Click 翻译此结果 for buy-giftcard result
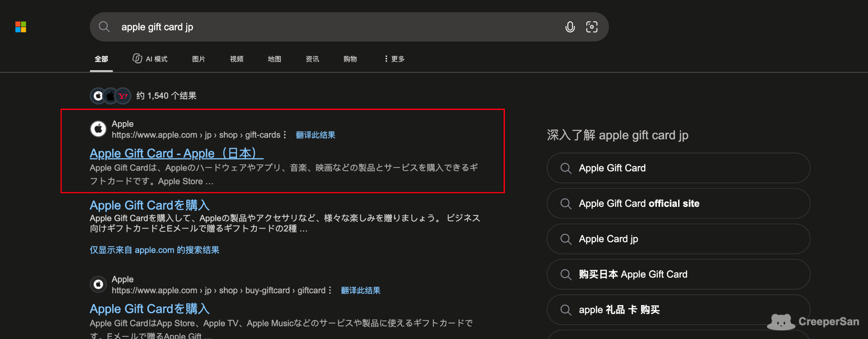Viewport: 868px width, 339px height. 361,290
